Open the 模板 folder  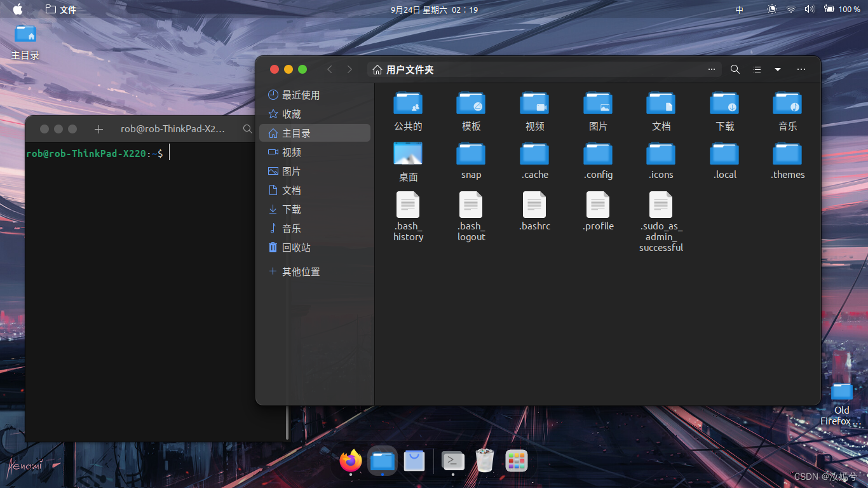pyautogui.click(x=471, y=111)
